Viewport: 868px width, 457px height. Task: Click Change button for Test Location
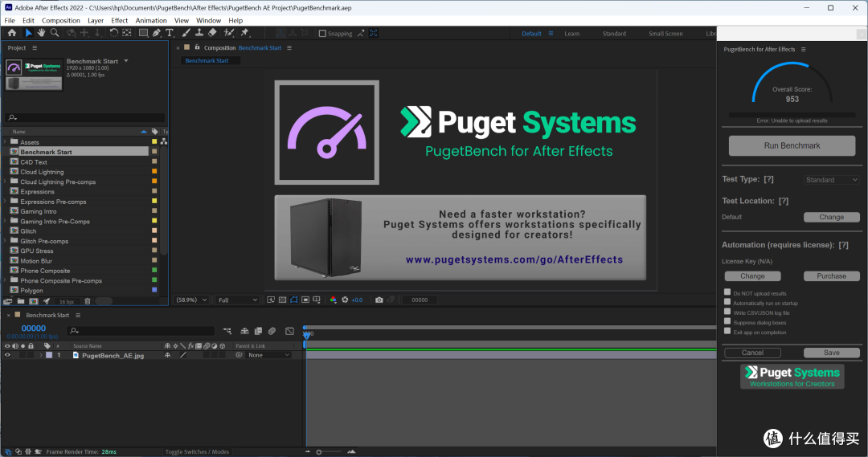coord(832,217)
